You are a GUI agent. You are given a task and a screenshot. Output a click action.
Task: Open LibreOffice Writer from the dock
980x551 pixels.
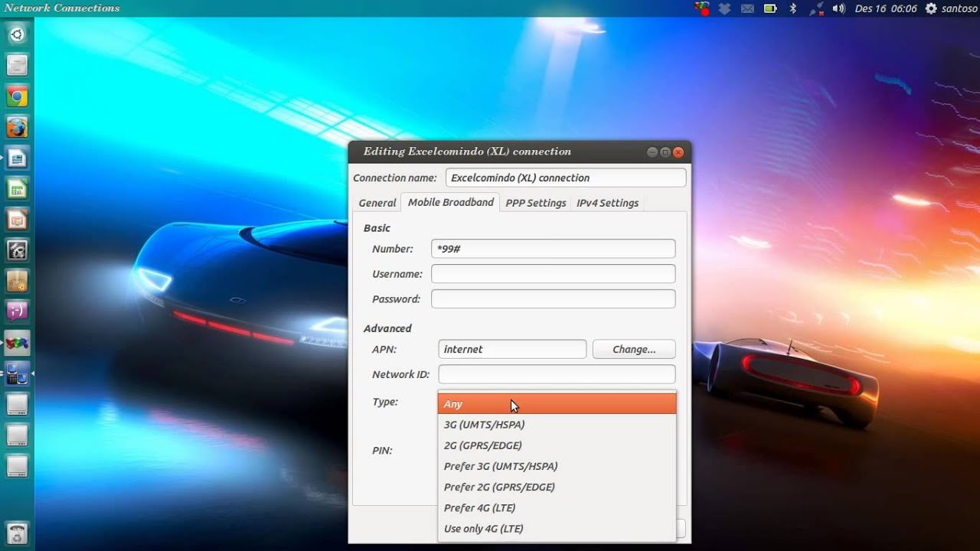[17, 158]
